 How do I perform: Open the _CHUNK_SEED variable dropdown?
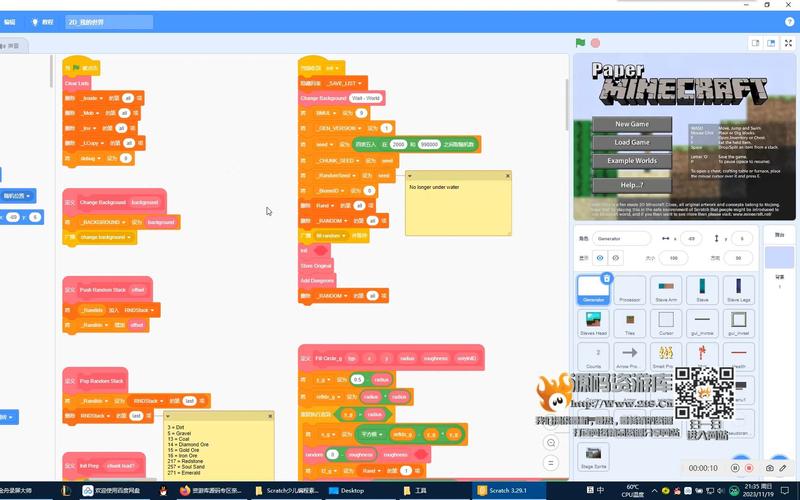[x=337, y=161]
